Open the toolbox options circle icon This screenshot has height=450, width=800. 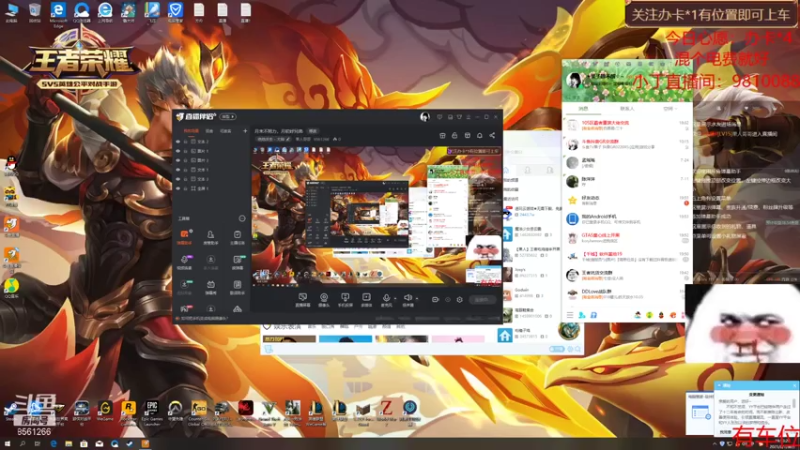[242, 218]
